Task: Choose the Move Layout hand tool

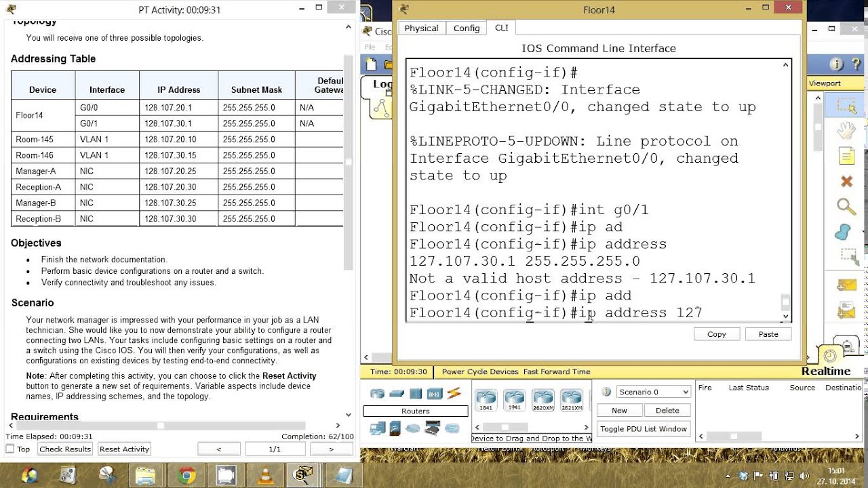Action: tap(846, 130)
